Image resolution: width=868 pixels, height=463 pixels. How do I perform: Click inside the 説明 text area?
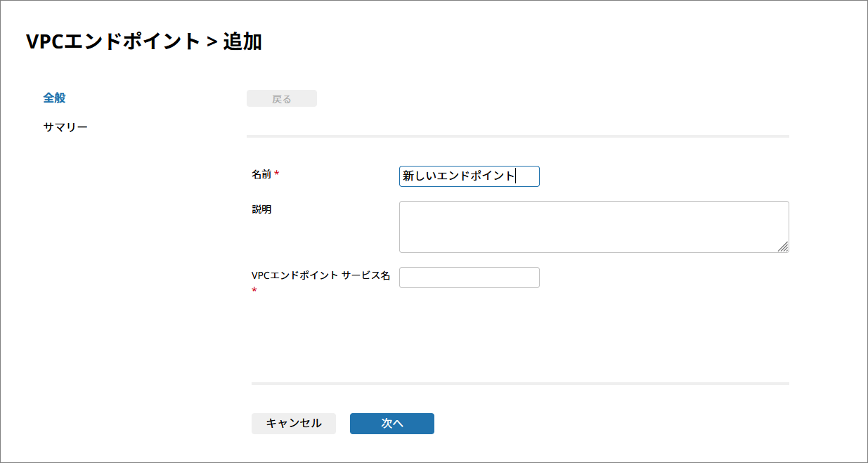point(593,226)
